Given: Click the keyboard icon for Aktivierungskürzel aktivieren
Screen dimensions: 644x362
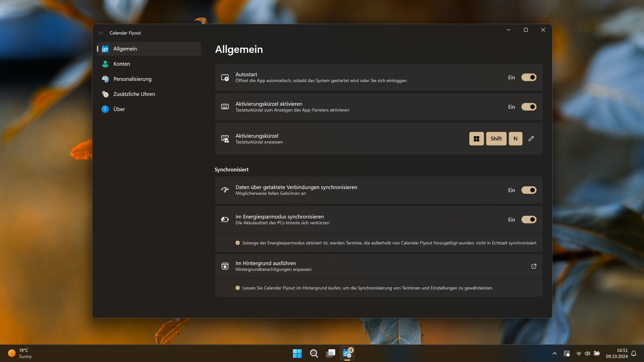Looking at the screenshot, I should (225, 107).
